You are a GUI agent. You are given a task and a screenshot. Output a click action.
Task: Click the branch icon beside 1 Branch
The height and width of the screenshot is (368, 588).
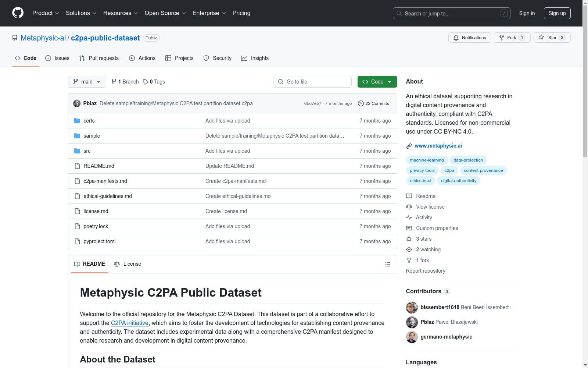tap(114, 82)
